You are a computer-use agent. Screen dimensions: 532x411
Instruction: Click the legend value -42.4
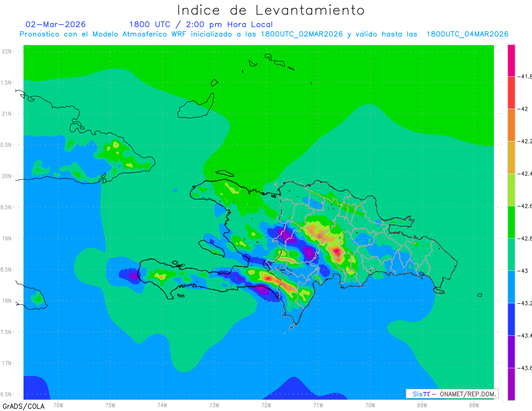(524, 173)
